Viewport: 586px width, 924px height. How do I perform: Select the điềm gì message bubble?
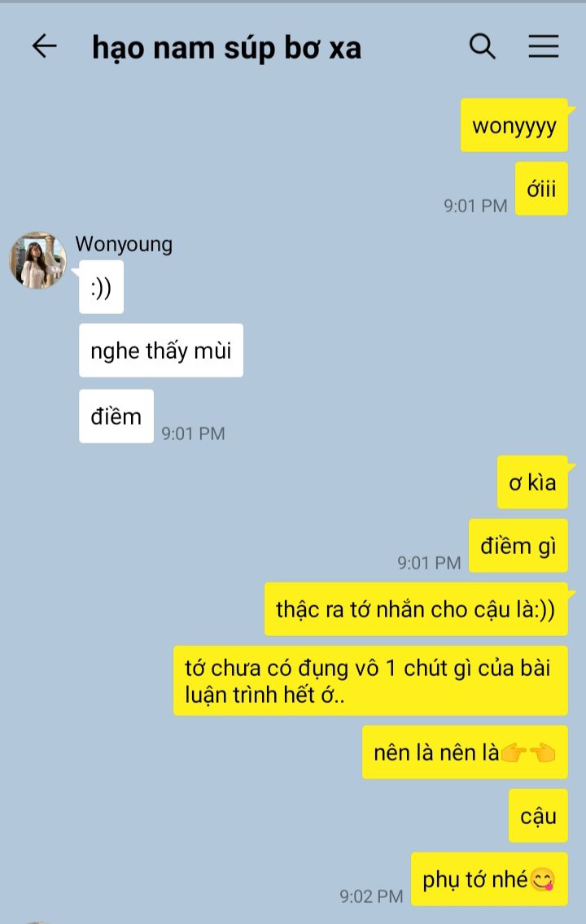[x=518, y=546]
